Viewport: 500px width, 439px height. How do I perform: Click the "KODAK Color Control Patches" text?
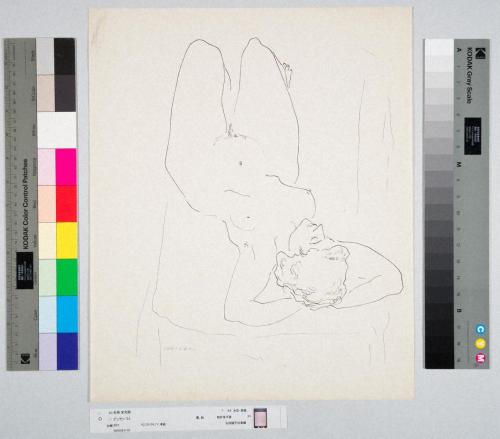tap(25, 204)
